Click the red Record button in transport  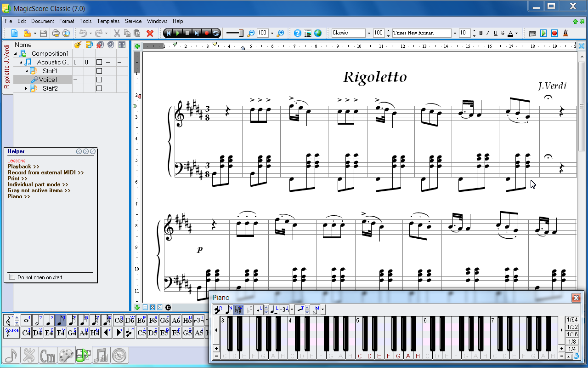(206, 33)
